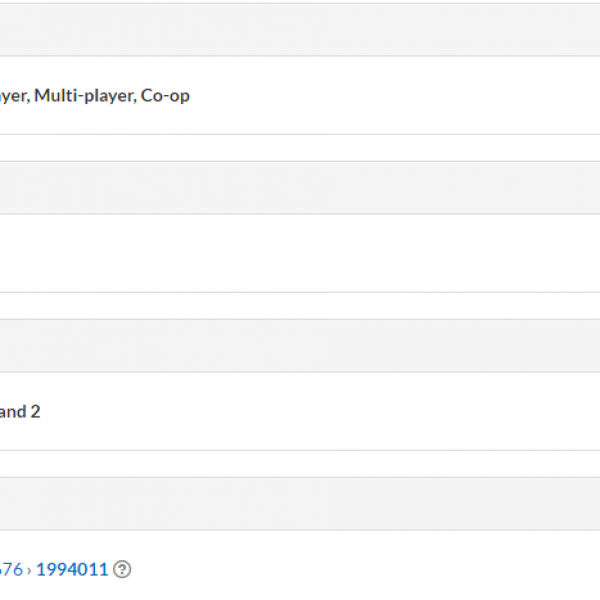Click the number 2 after "and"
Screen dimensions: 600x600
click(x=36, y=411)
